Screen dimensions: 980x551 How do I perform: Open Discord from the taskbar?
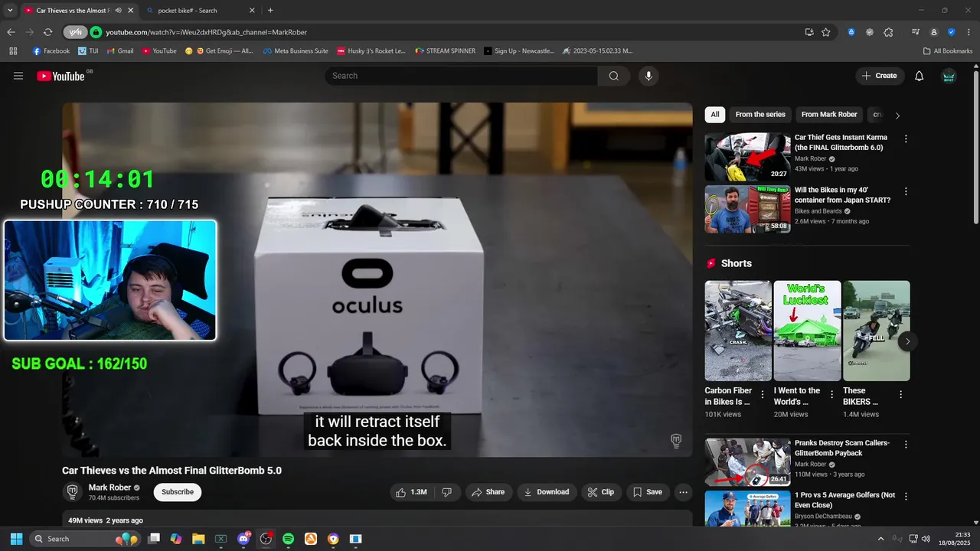244,539
